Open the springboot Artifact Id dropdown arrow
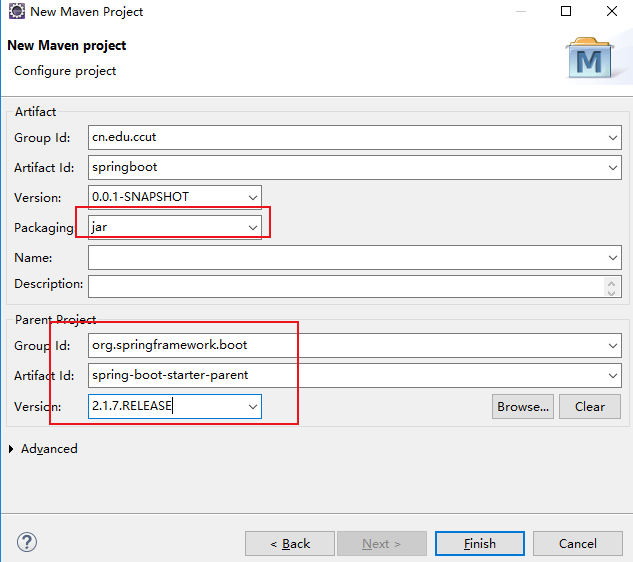633x562 pixels. 612,168
